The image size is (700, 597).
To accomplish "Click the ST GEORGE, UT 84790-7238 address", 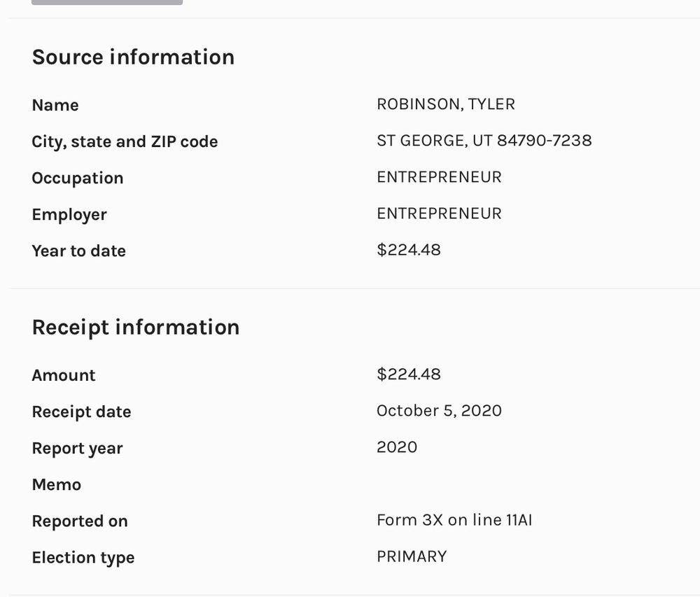I will point(484,141).
